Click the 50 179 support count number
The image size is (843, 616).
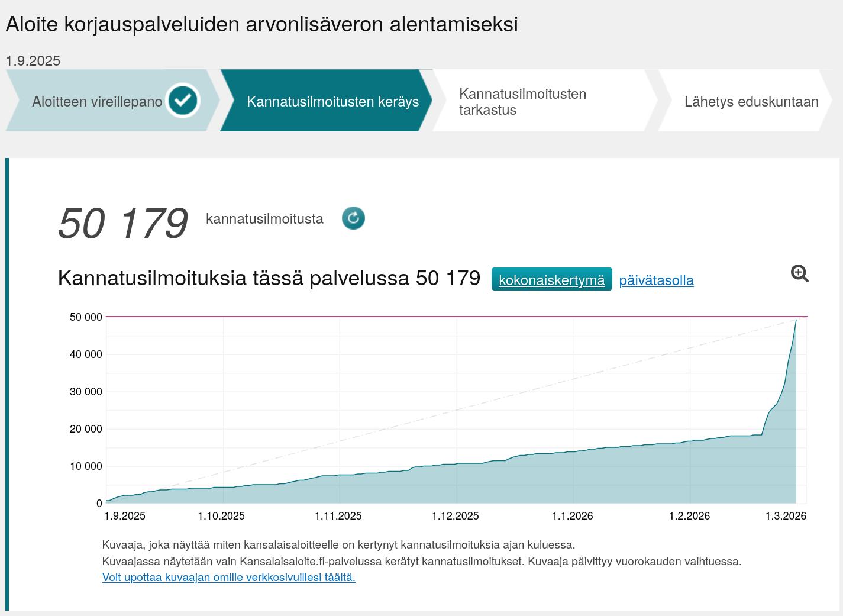coord(123,224)
